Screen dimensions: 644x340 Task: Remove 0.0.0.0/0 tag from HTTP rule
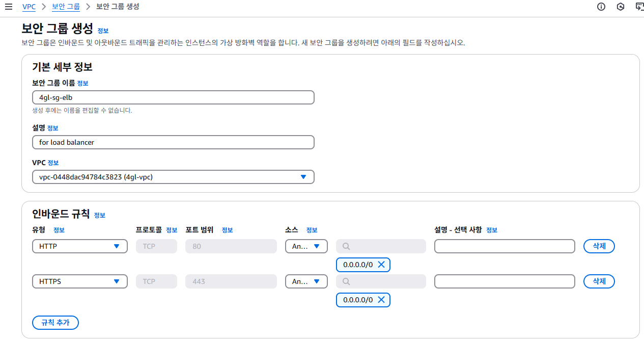point(381,265)
